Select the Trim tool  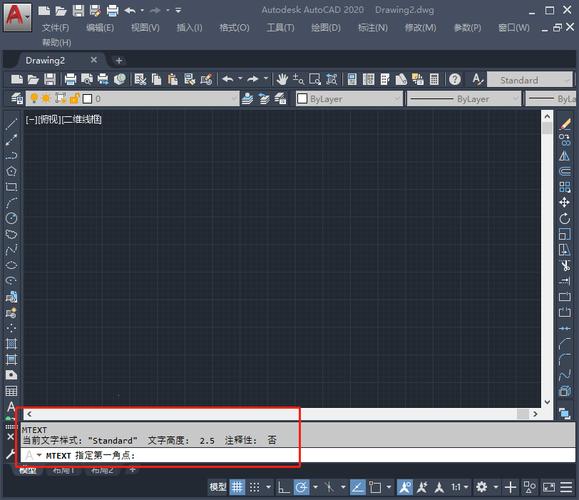point(565,265)
